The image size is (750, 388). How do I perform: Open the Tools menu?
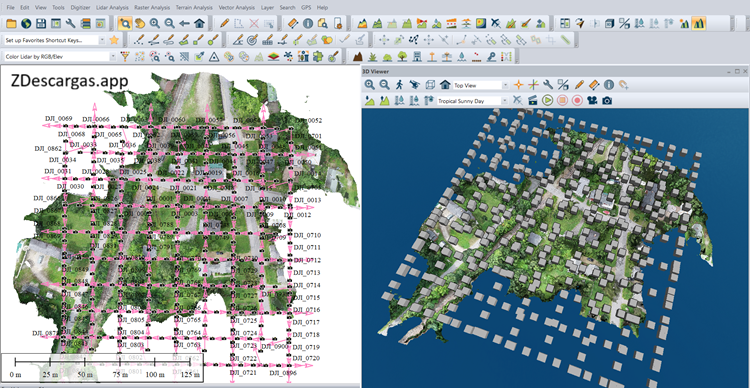58,8
